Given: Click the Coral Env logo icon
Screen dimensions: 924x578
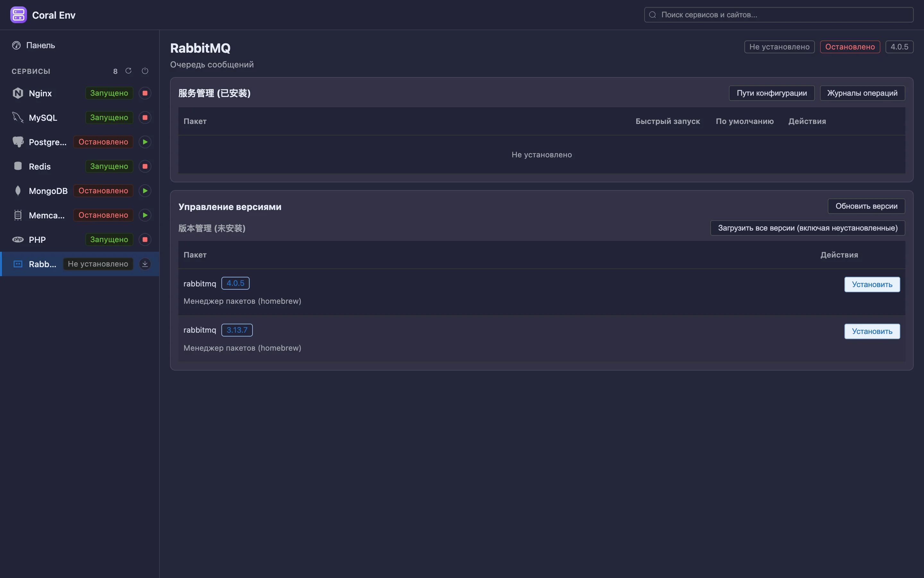Looking at the screenshot, I should point(18,15).
